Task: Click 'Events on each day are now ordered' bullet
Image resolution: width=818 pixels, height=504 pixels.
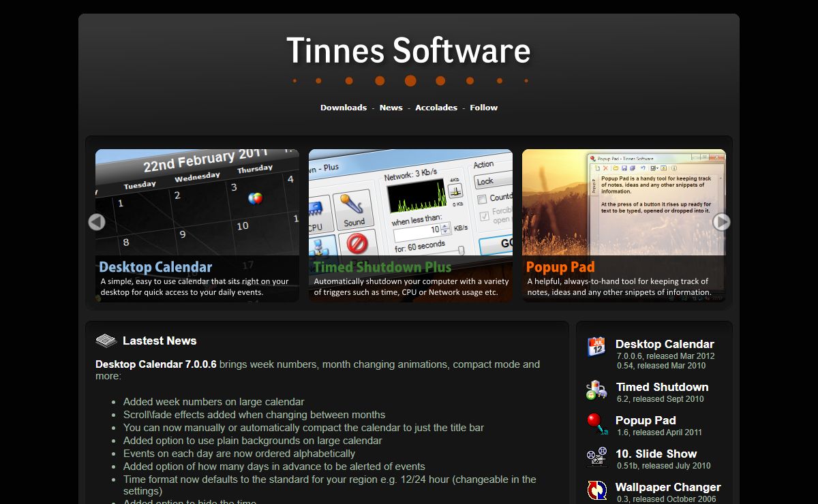Action: tap(239, 454)
